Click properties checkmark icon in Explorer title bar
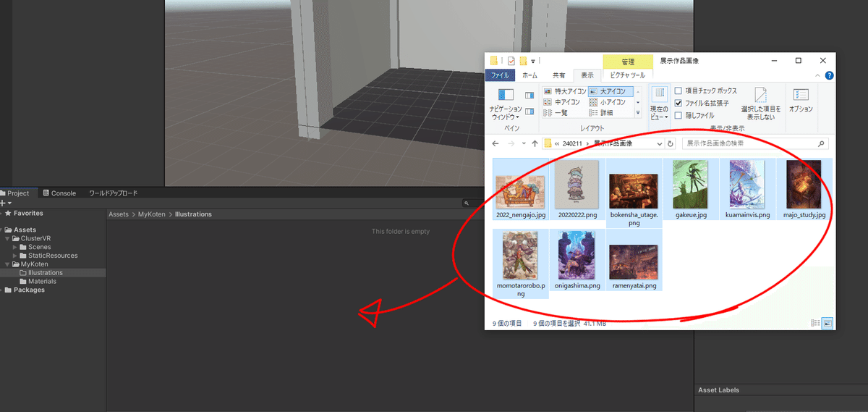The height and width of the screenshot is (412, 868). [x=511, y=61]
